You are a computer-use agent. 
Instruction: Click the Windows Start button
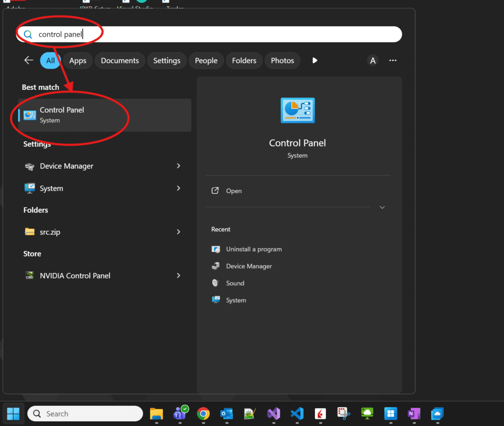coord(13,414)
